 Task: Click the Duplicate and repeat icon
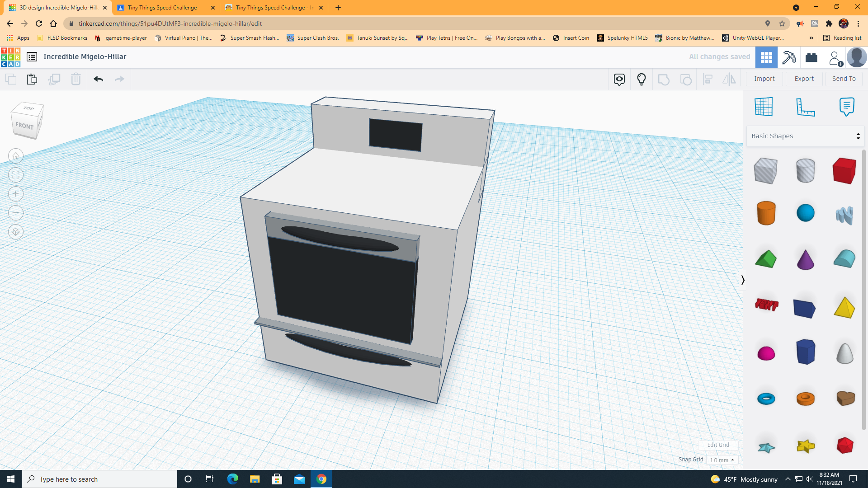click(54, 79)
